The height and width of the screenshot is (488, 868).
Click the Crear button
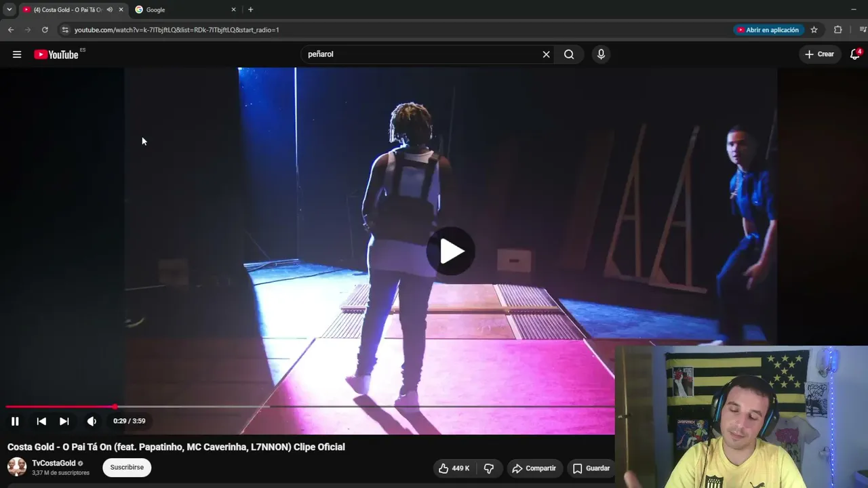pyautogui.click(x=820, y=54)
